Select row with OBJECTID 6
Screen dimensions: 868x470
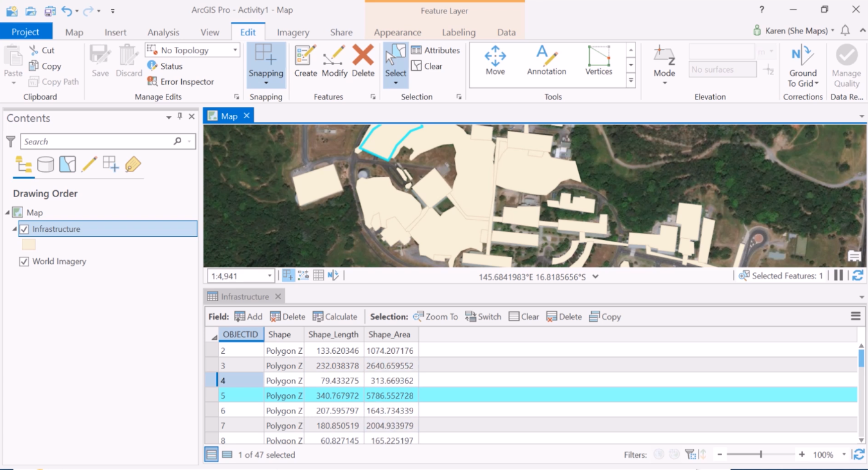(531, 410)
